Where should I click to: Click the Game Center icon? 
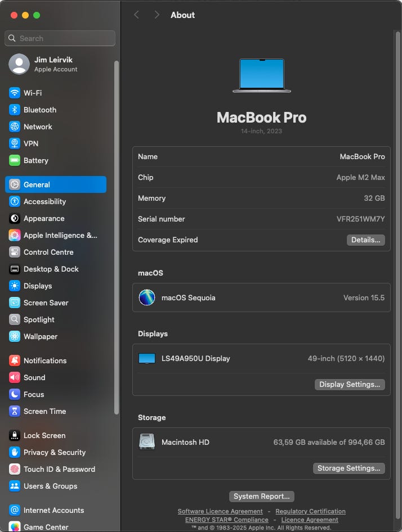pos(14,526)
